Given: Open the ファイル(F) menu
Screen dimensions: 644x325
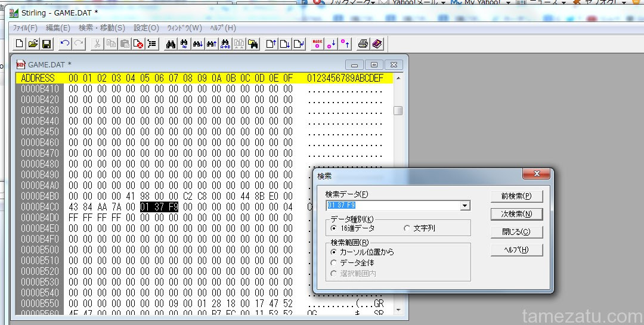Looking at the screenshot, I should (24, 28).
